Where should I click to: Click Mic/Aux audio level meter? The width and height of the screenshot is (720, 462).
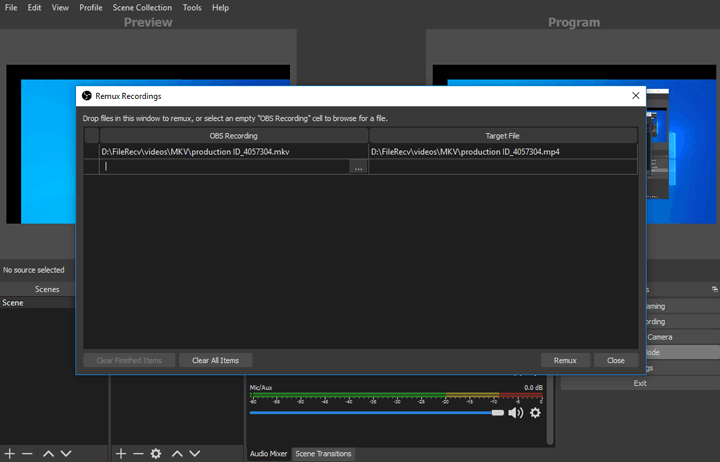(x=396, y=395)
